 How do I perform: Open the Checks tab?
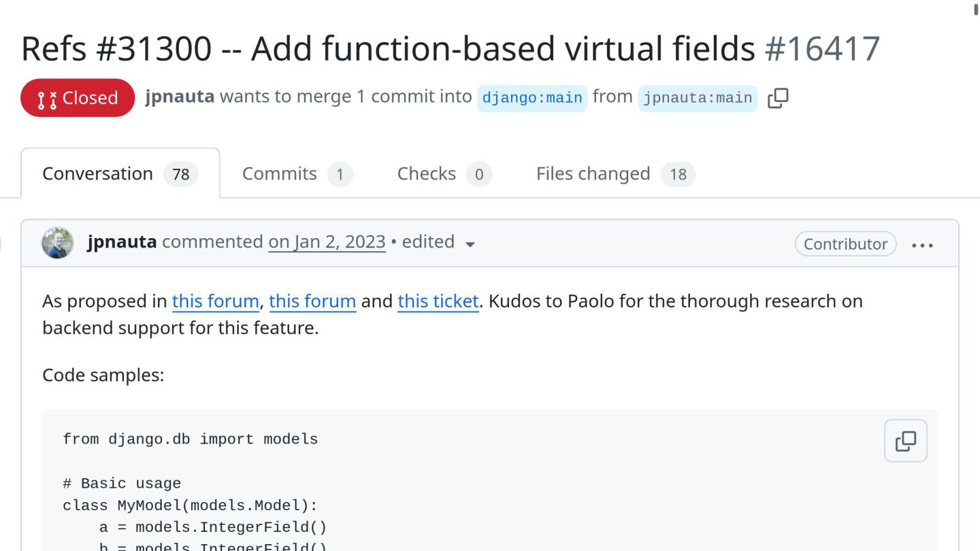[x=444, y=174]
